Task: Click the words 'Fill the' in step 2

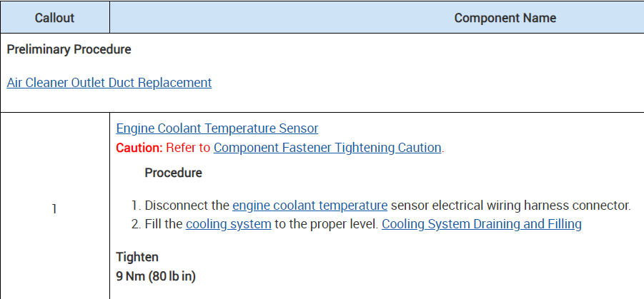Action: pos(164,224)
